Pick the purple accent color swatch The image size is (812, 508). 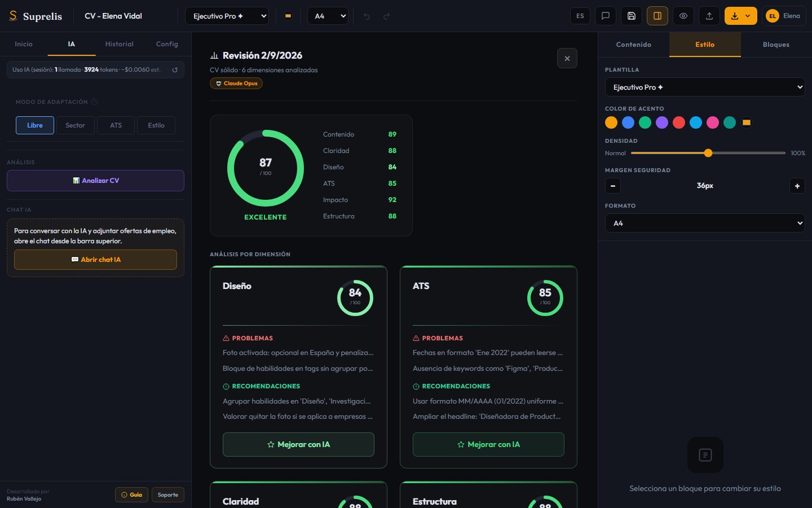[x=662, y=122]
